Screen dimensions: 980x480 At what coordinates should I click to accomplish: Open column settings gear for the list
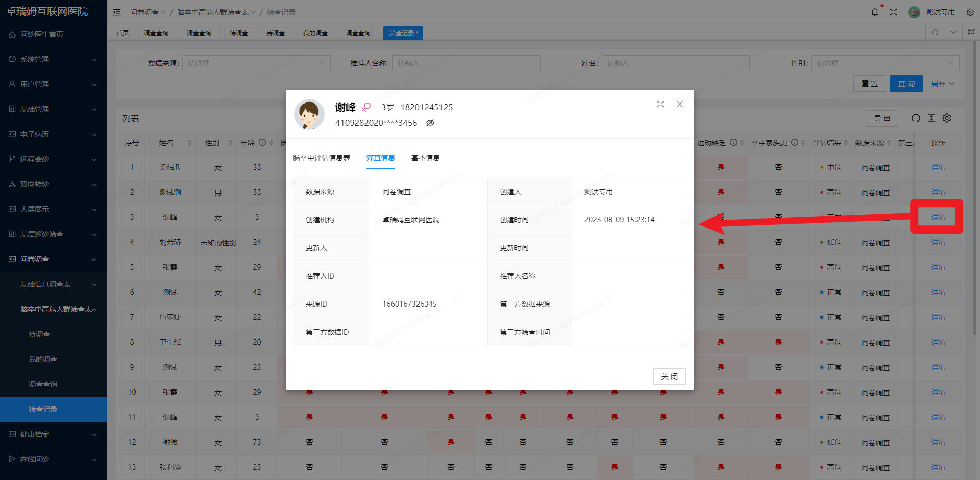[x=947, y=118]
